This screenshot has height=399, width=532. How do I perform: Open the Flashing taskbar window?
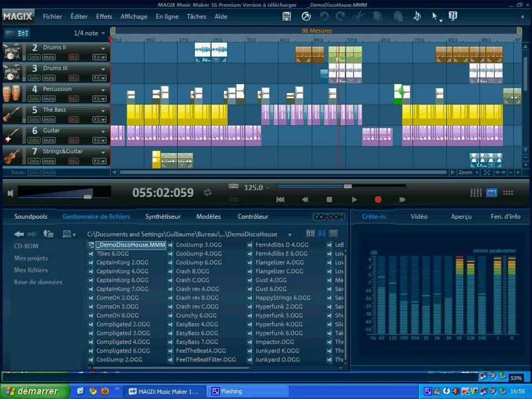tap(248, 391)
